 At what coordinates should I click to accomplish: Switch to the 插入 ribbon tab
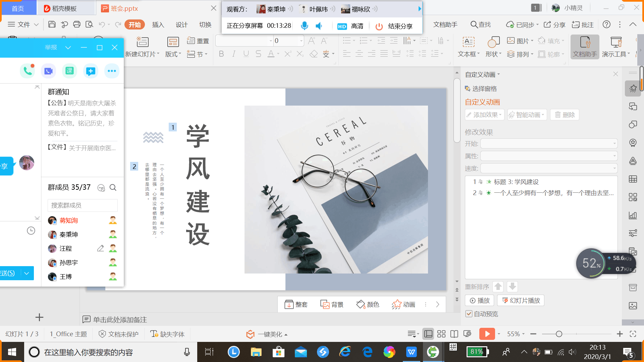[158, 25]
